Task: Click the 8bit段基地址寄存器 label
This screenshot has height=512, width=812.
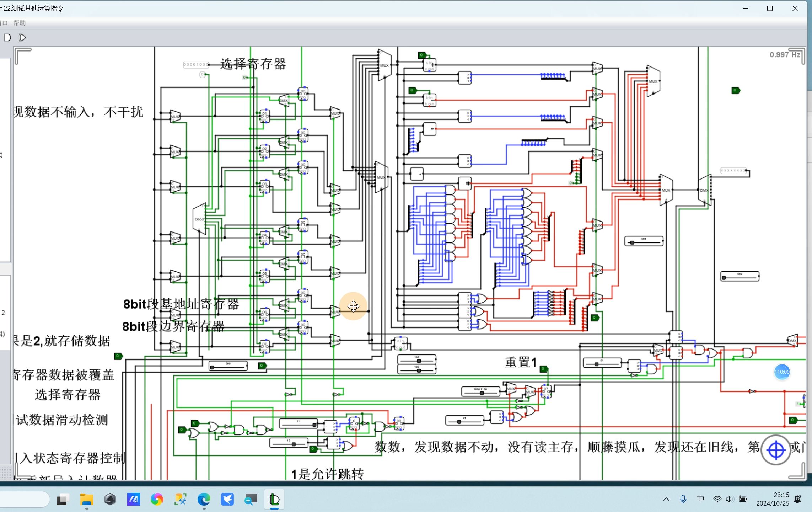Action: [181, 304]
